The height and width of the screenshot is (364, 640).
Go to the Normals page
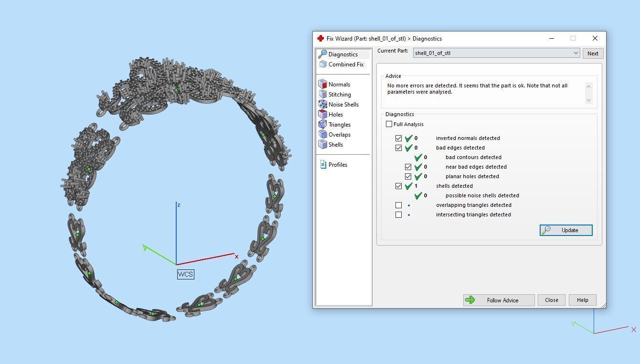339,85
